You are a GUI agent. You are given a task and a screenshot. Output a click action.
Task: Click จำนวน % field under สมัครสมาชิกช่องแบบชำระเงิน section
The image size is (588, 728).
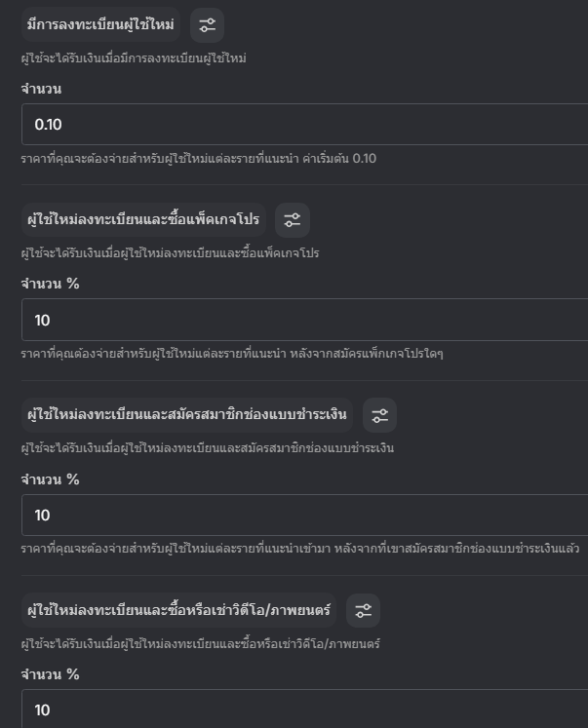[304, 516]
